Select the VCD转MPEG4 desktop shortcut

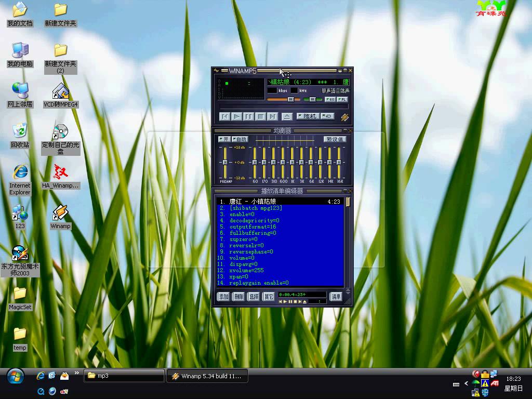tap(61, 96)
